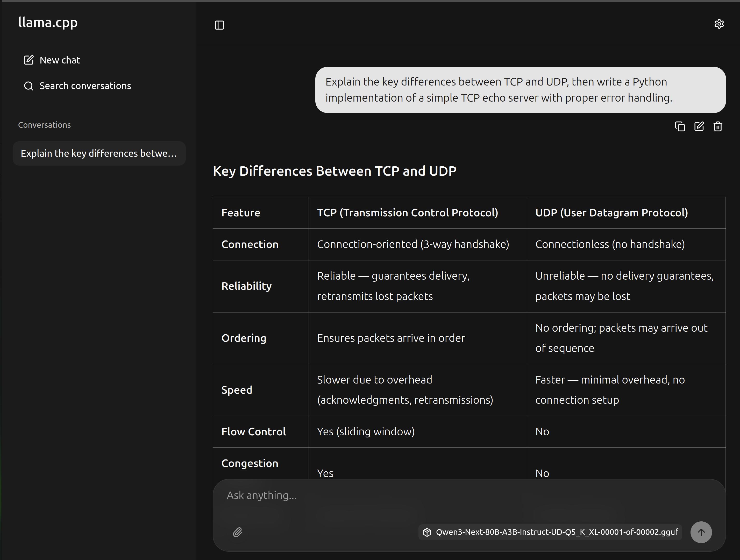Click the search magnifier icon

(x=29, y=86)
